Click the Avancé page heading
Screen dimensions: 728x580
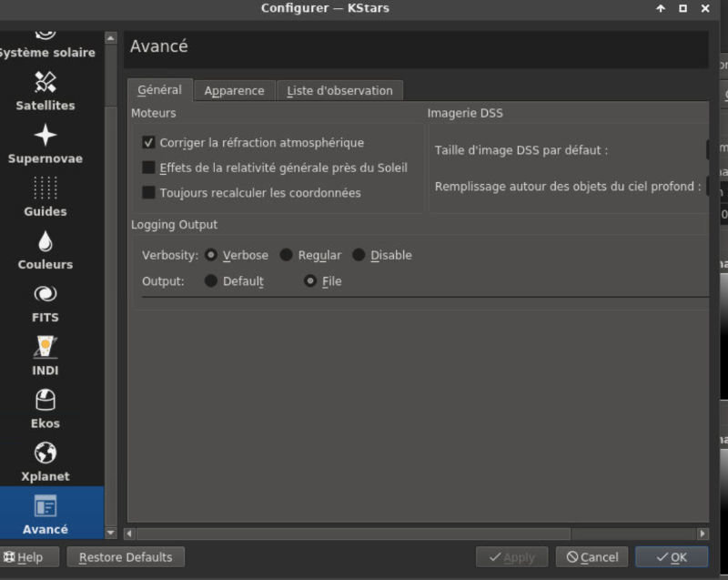158,46
